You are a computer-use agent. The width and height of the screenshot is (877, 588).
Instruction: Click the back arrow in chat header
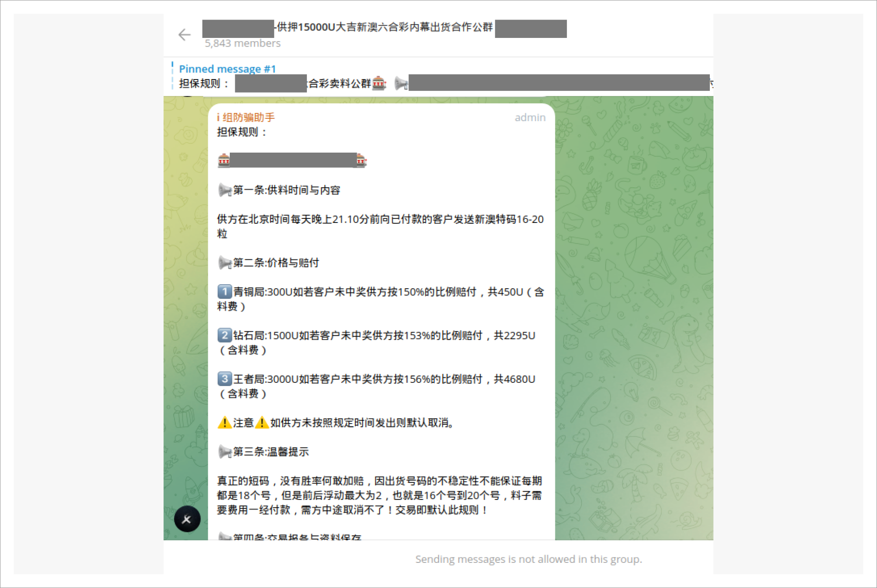click(185, 35)
